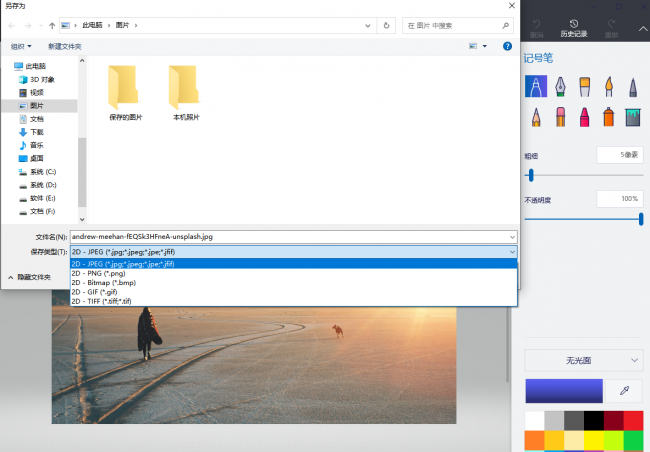Open the recent locations dropdown arrow
Image resolution: width=650 pixels, height=452 pixels.
pyautogui.click(x=40, y=26)
